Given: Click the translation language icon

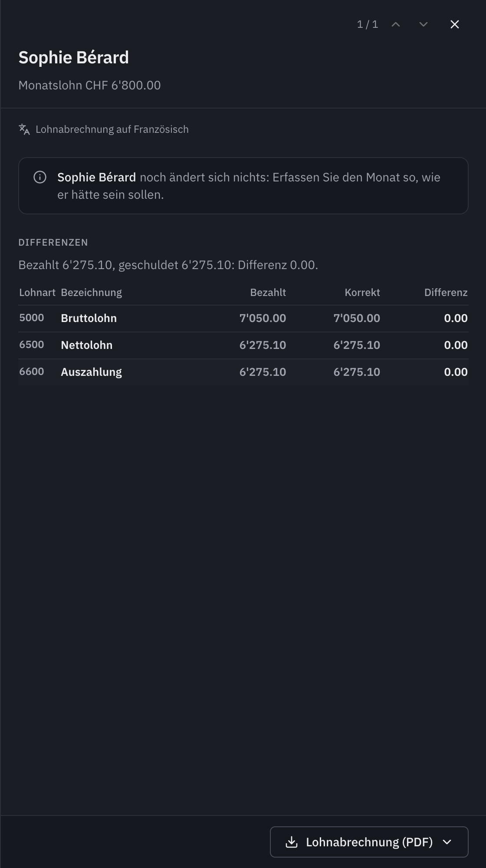Looking at the screenshot, I should (24, 129).
